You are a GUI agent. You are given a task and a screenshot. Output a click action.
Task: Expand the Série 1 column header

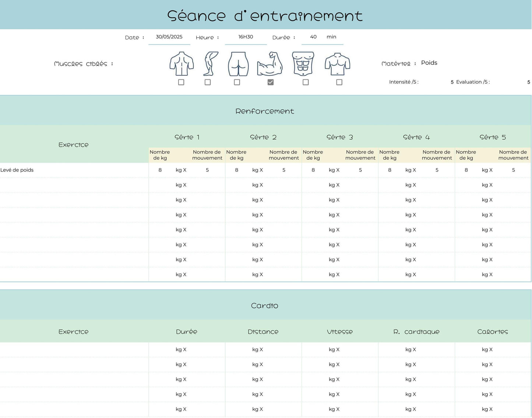point(187,137)
